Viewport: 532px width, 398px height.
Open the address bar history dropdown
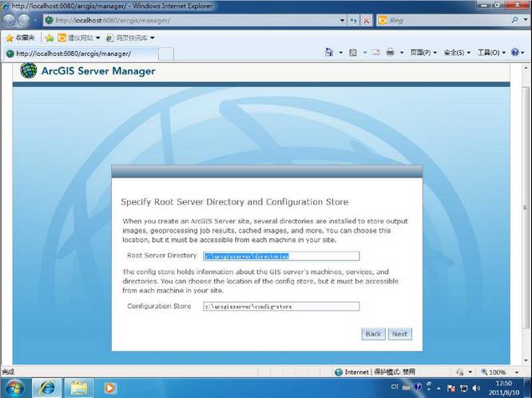[342, 21]
